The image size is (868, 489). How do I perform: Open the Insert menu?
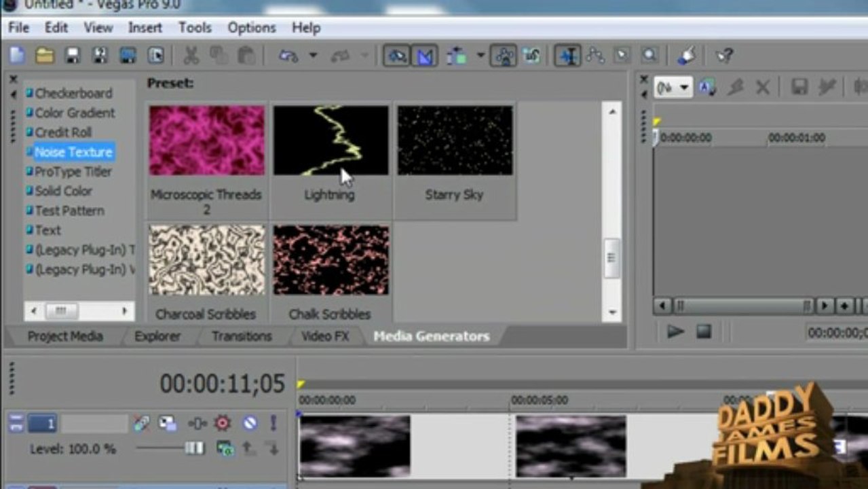pos(145,28)
